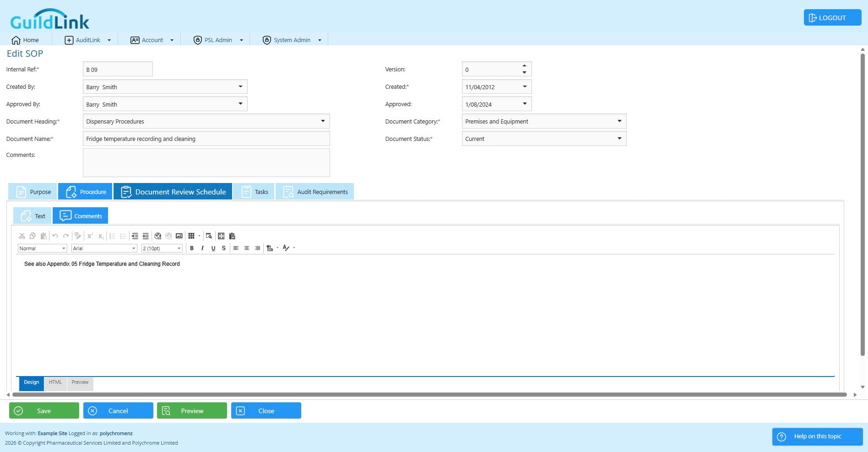This screenshot has width=868, height=452.
Task: Go to Home in the navigation bar
Action: (x=25, y=40)
